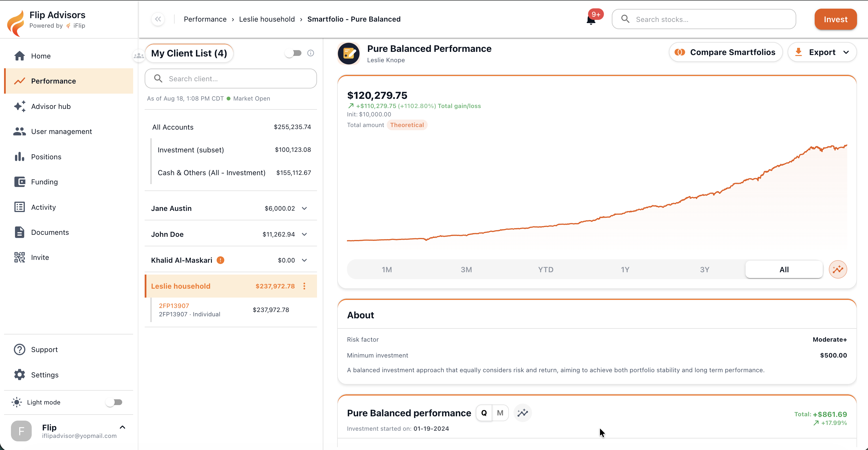
Task: Click the Invest button
Action: 835,19
